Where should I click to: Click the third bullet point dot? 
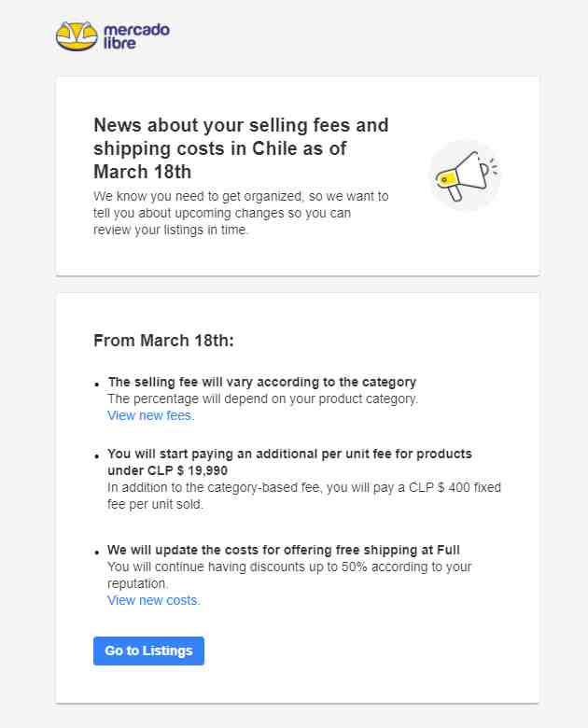point(97,552)
